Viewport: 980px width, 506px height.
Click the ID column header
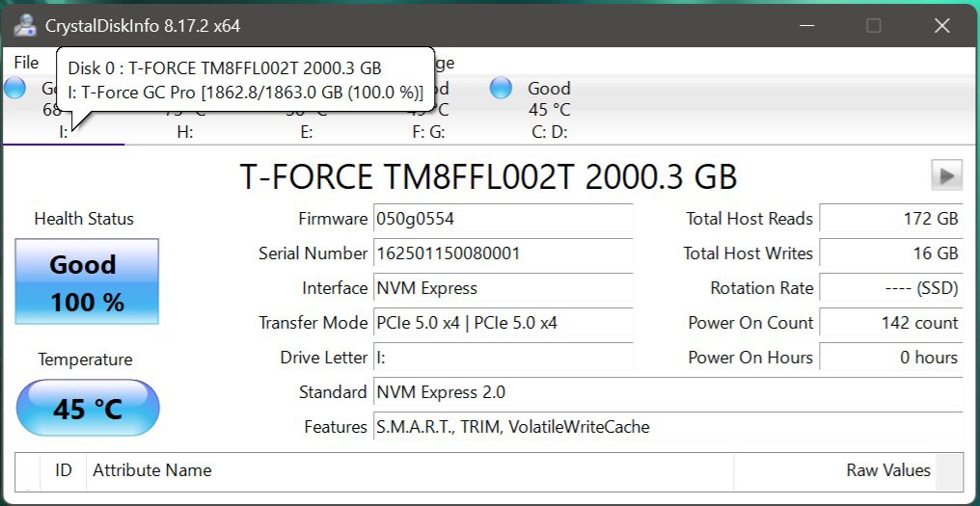tap(63, 470)
